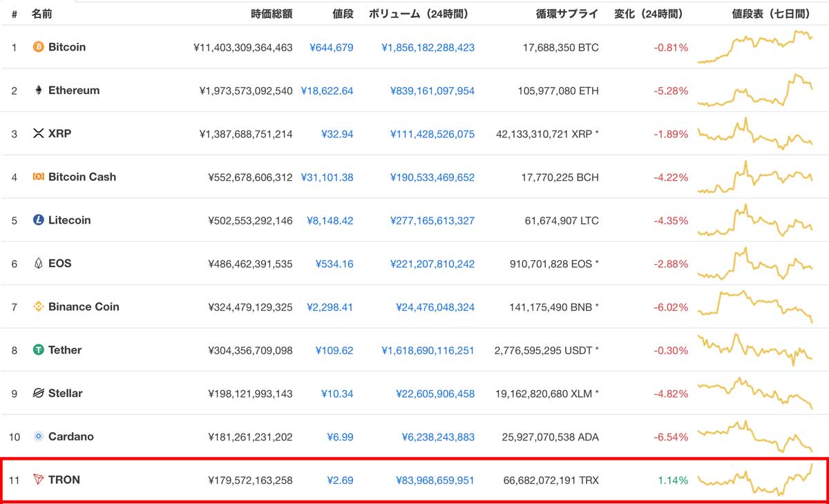Viewport: 829px width, 504px height.
Task: Select TRON change value 1.14%
Action: click(671, 480)
